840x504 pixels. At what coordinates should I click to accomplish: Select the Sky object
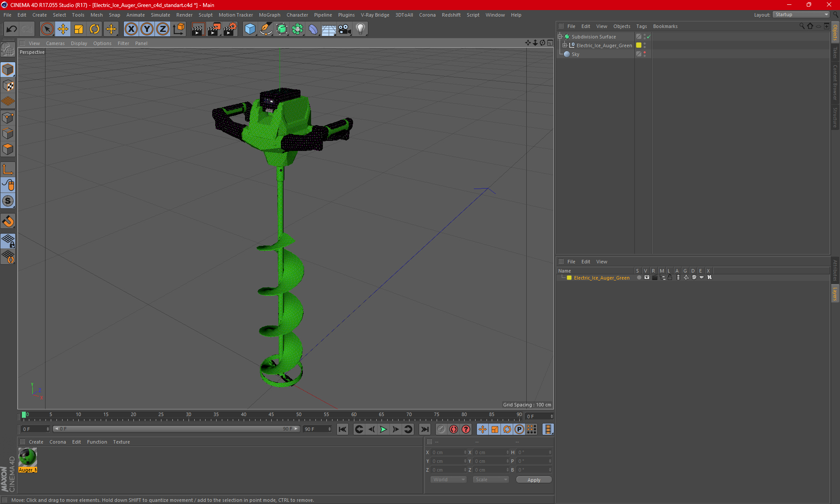point(575,54)
